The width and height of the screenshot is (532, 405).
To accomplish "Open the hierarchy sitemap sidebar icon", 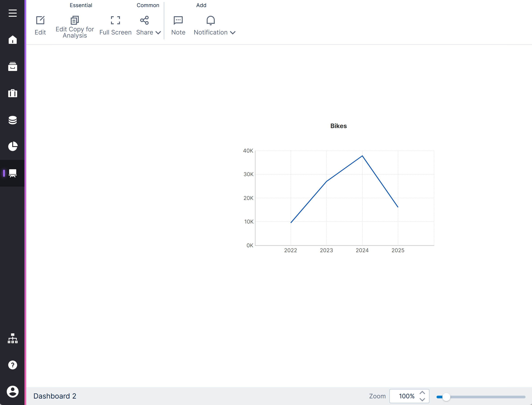I will [12, 338].
